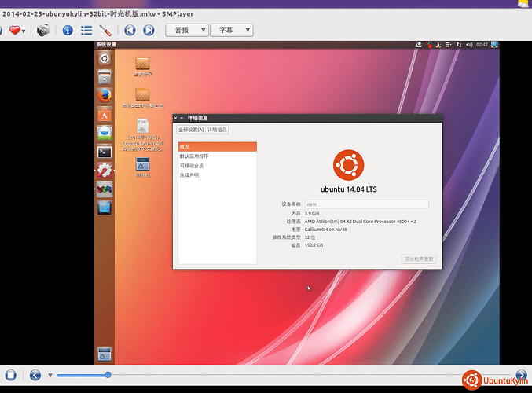Open the Files cabinet launcher icon
Image resolution: width=532 pixels, height=393 pixels.
coord(105,77)
